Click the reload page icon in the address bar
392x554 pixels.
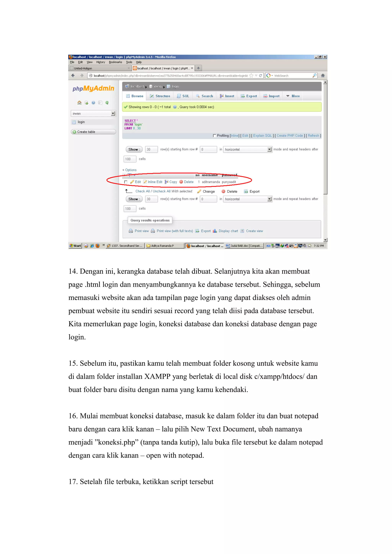tap(261, 76)
